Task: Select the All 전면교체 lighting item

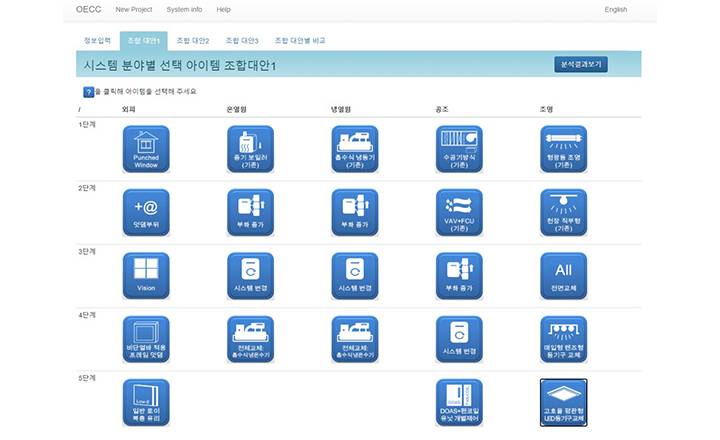Action: click(563, 276)
